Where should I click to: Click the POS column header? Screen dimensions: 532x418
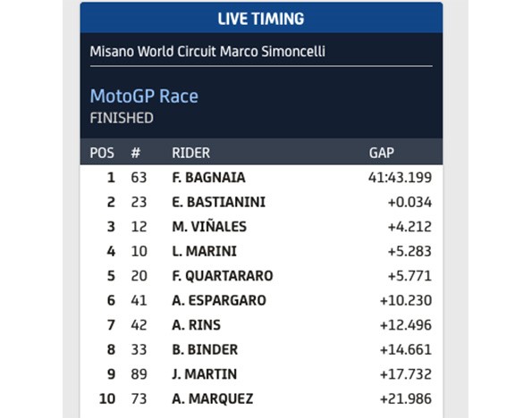point(102,153)
